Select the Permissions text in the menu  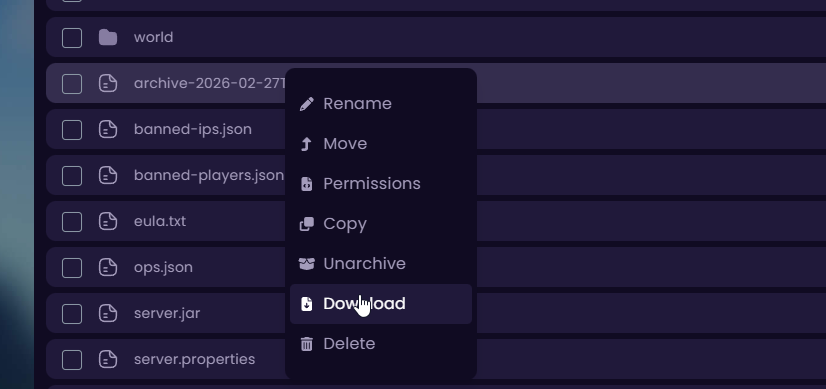tap(372, 184)
